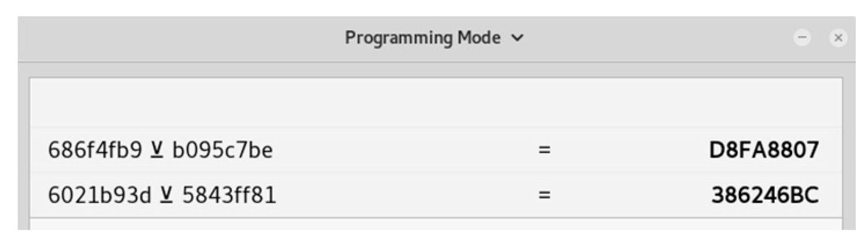Focus the entry field below the history
Screen dimensions: 868x245
[434, 225]
